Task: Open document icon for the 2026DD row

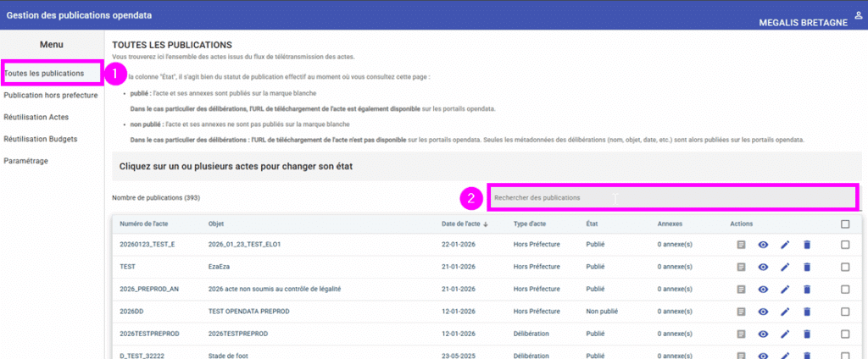Action: (x=742, y=312)
